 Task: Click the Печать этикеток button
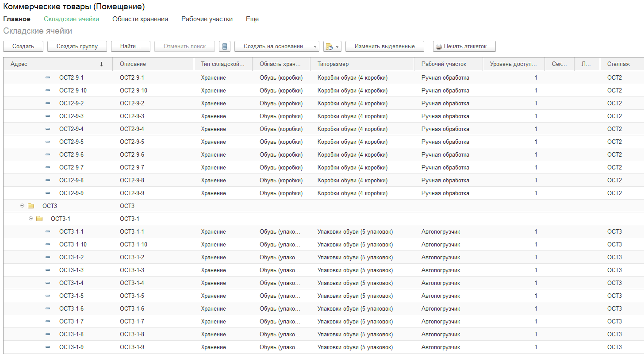[x=464, y=46]
